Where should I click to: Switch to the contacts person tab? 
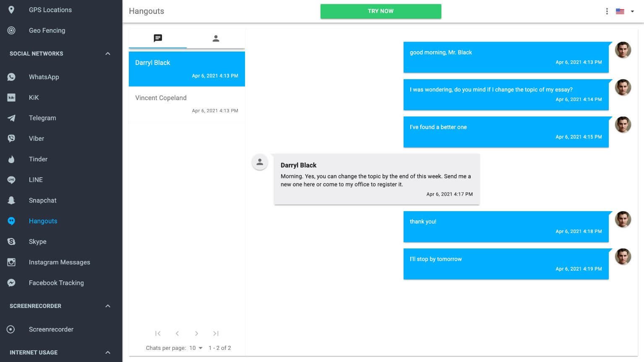pos(216,39)
